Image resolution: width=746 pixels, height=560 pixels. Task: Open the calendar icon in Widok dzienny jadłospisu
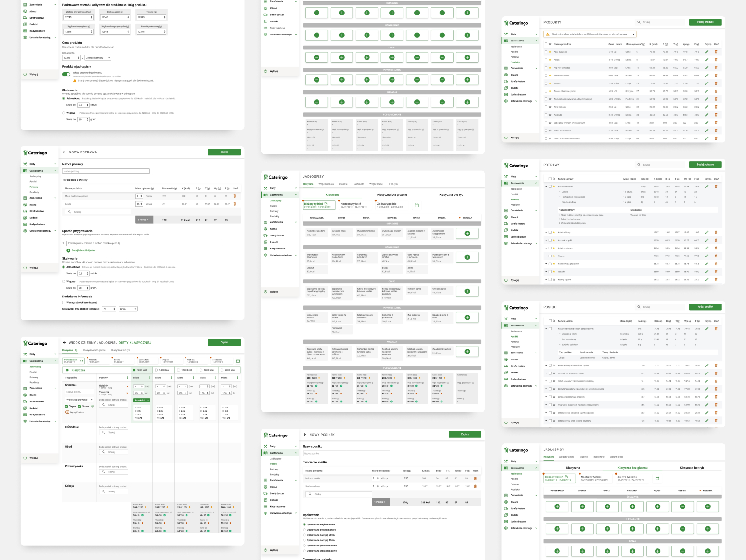[x=238, y=361]
